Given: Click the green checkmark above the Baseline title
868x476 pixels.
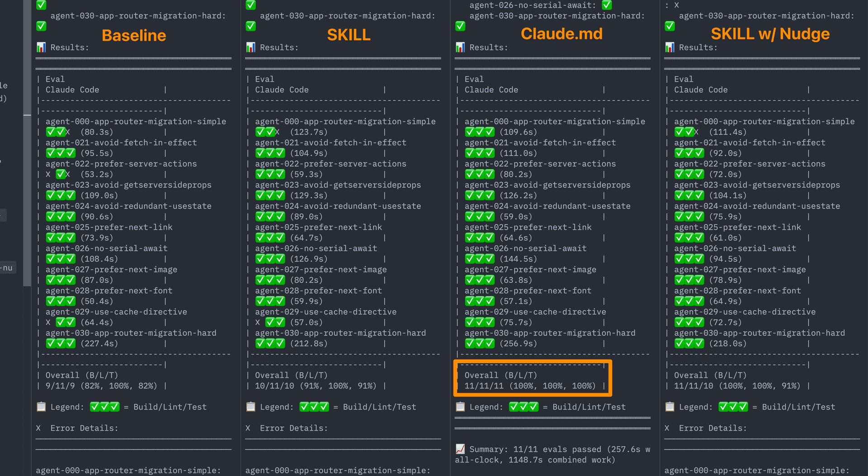Looking at the screenshot, I should [x=41, y=26].
